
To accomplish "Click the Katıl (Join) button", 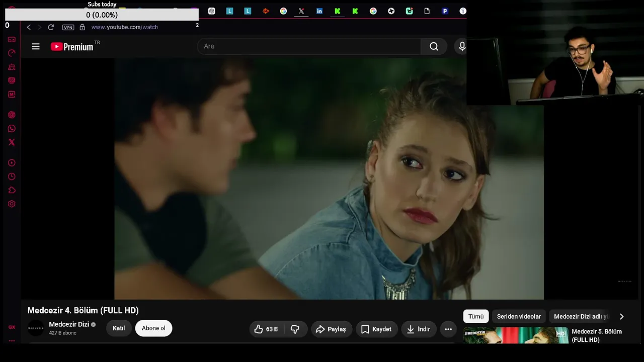I will click(119, 328).
